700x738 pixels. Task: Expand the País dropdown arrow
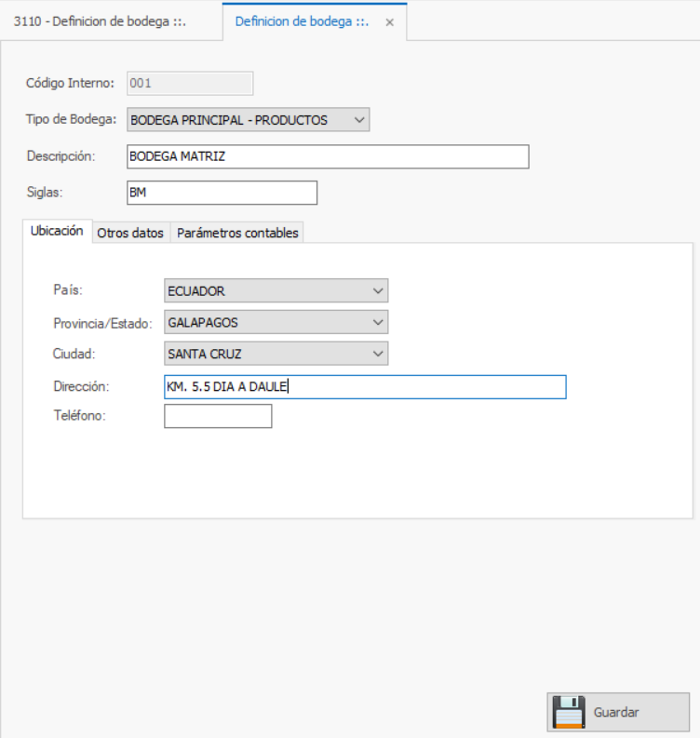tap(378, 291)
